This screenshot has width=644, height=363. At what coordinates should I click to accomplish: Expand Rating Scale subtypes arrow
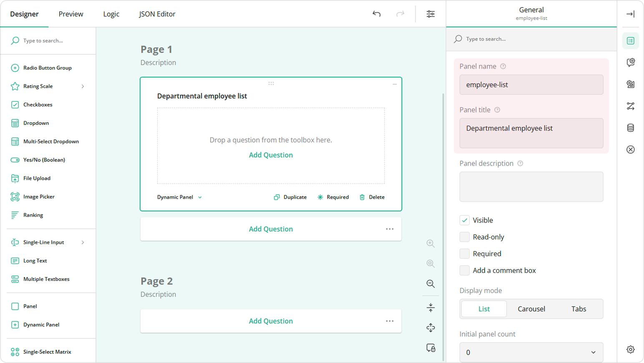click(83, 86)
